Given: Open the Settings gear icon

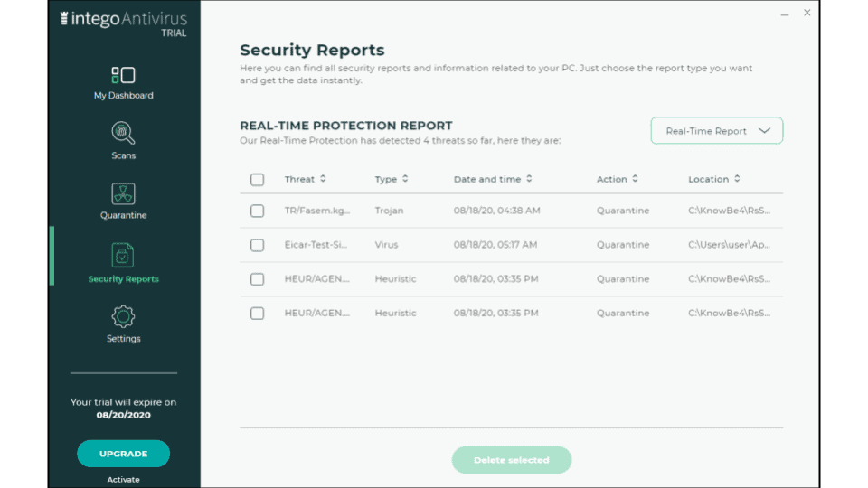Looking at the screenshot, I should point(123,316).
